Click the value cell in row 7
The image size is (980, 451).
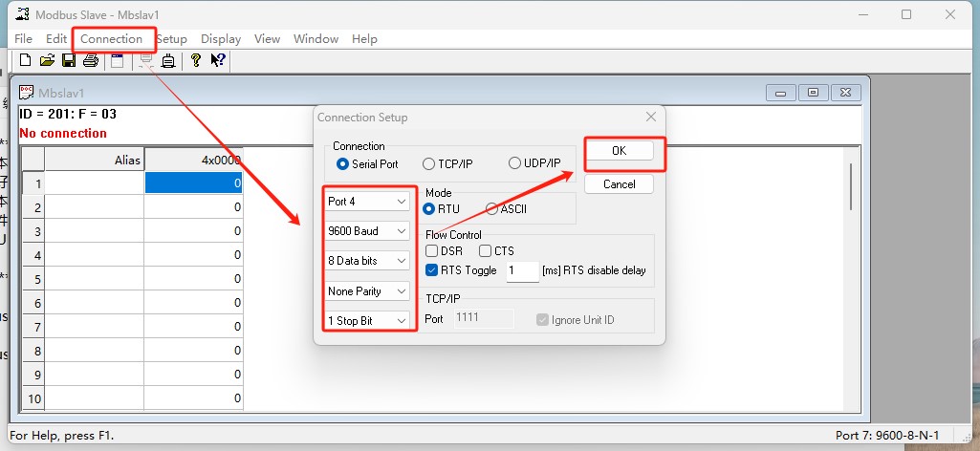coord(194,327)
